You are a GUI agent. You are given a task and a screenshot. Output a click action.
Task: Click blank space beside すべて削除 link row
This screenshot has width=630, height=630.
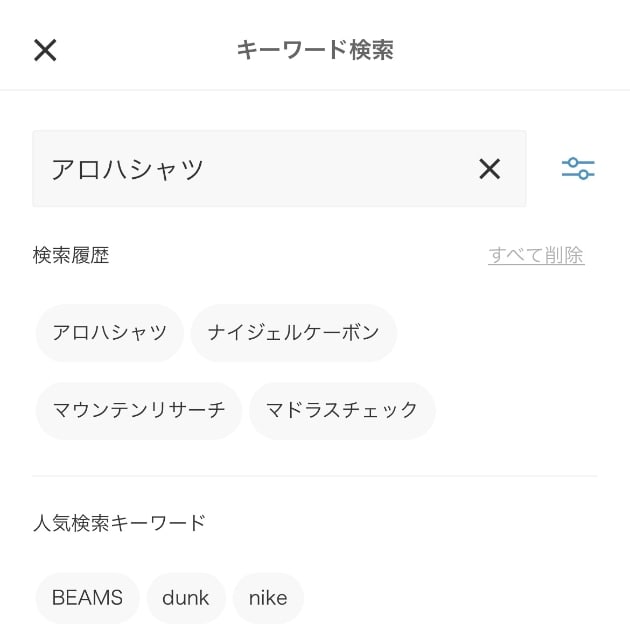(x=297, y=255)
